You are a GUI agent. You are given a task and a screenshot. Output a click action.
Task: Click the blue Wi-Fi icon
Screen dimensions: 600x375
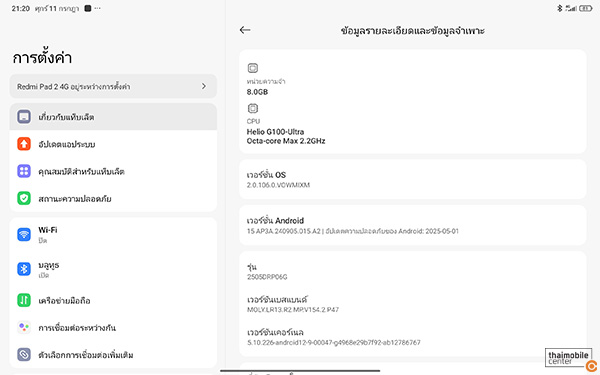pyautogui.click(x=24, y=234)
